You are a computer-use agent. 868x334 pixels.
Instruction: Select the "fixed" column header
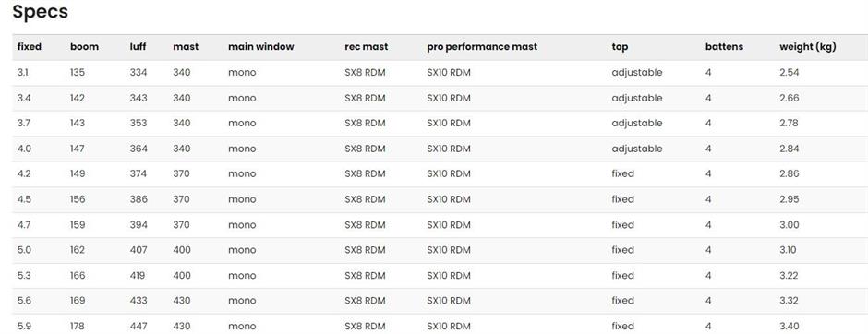click(30, 47)
